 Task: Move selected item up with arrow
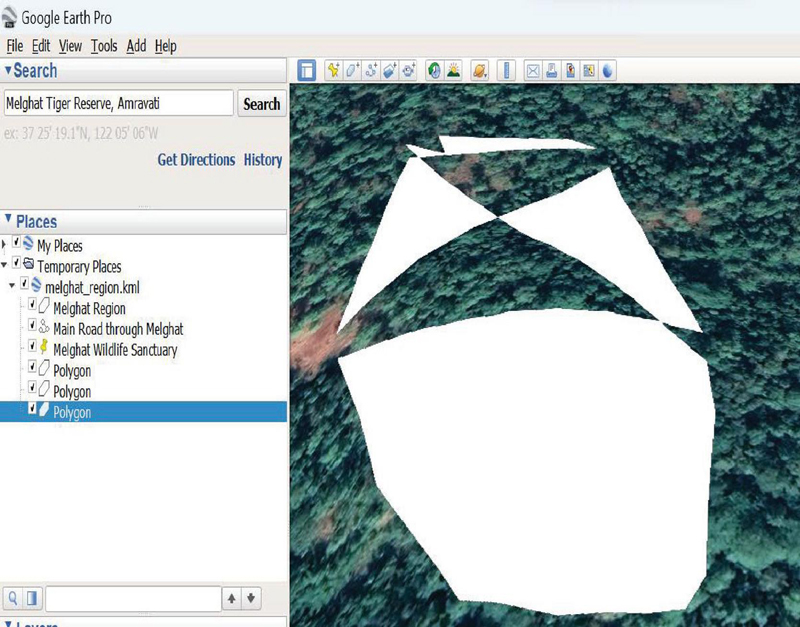pyautogui.click(x=232, y=598)
